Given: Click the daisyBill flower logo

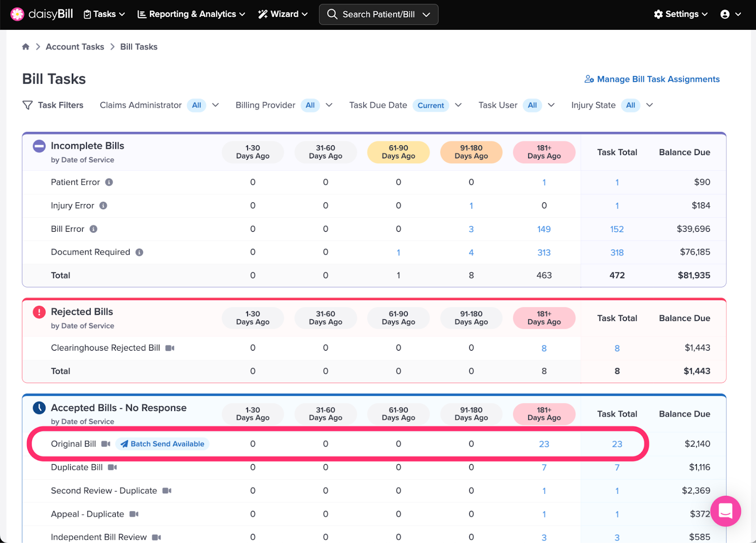Looking at the screenshot, I should pos(17,14).
